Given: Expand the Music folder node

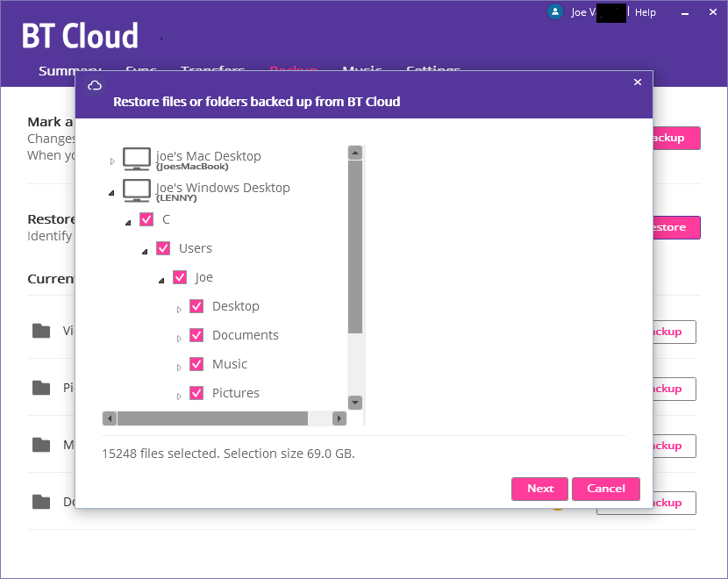Looking at the screenshot, I should tap(179, 368).
